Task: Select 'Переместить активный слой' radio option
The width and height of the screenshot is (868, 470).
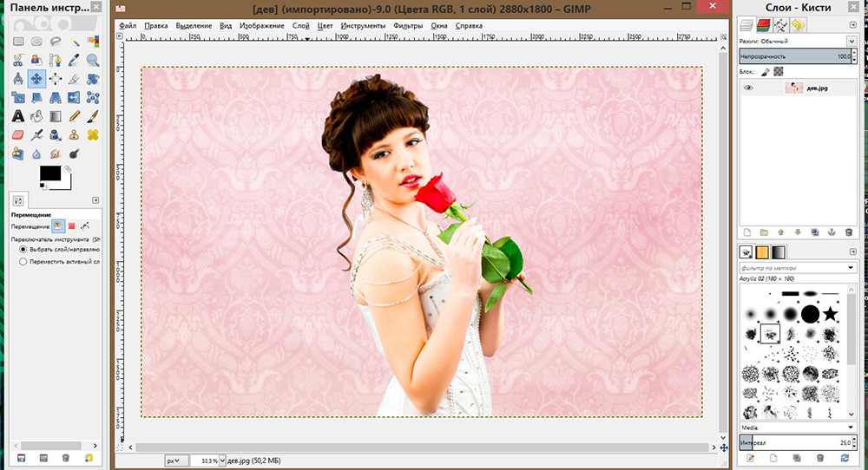Action: [23, 261]
